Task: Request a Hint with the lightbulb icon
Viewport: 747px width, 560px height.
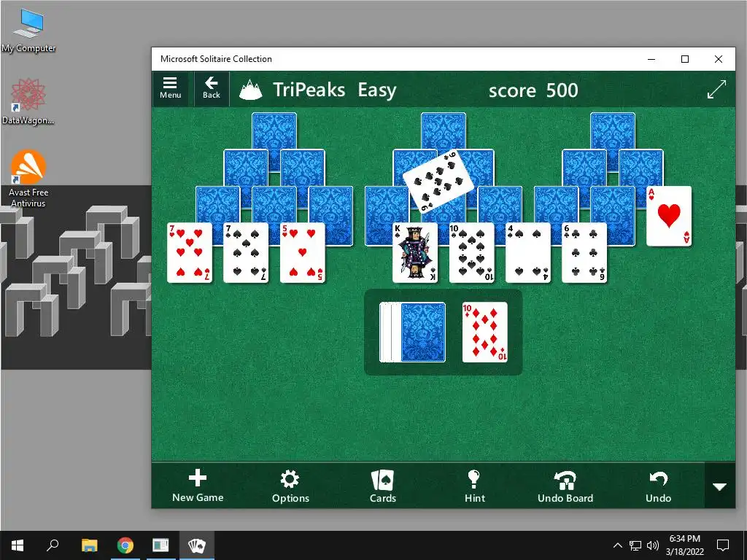Action: coord(474,486)
